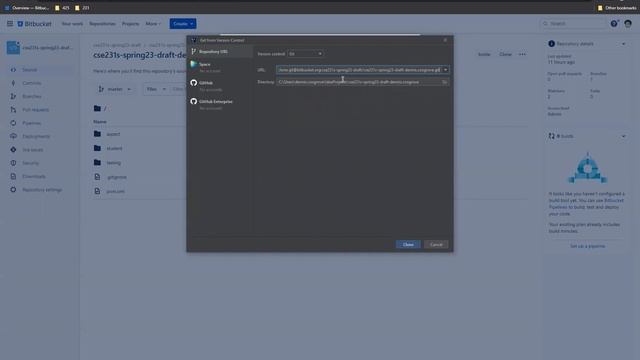The height and width of the screenshot is (360, 640).
Task: Click the Directory path input field
Action: coord(359,82)
